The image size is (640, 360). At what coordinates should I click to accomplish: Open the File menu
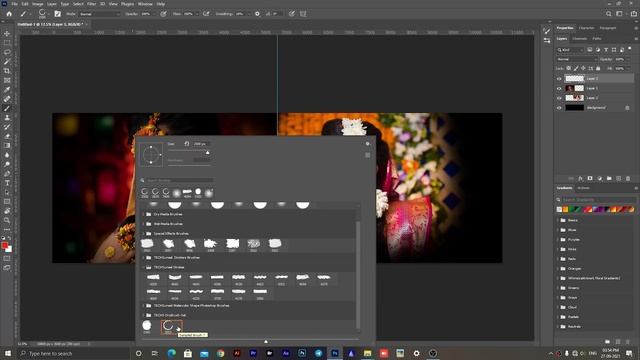pos(14,4)
